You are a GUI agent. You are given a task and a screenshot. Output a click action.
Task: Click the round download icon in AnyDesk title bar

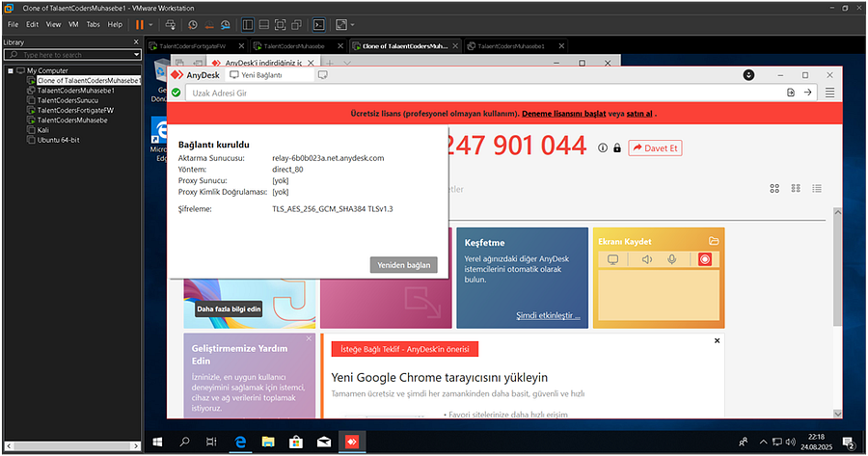coord(748,75)
